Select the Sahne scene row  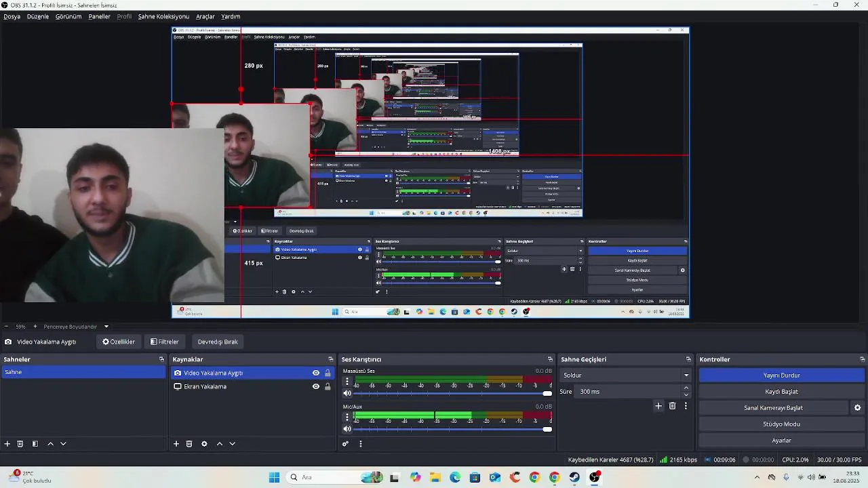coord(83,372)
